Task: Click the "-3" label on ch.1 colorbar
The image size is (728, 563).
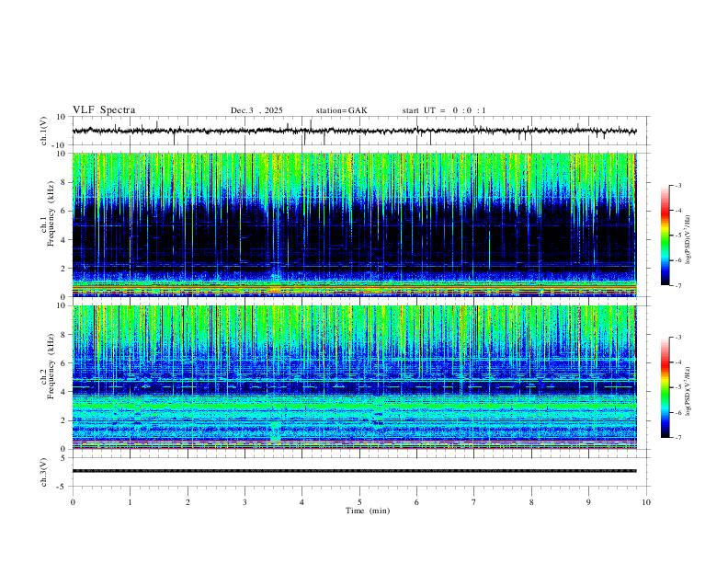Action: tap(677, 185)
